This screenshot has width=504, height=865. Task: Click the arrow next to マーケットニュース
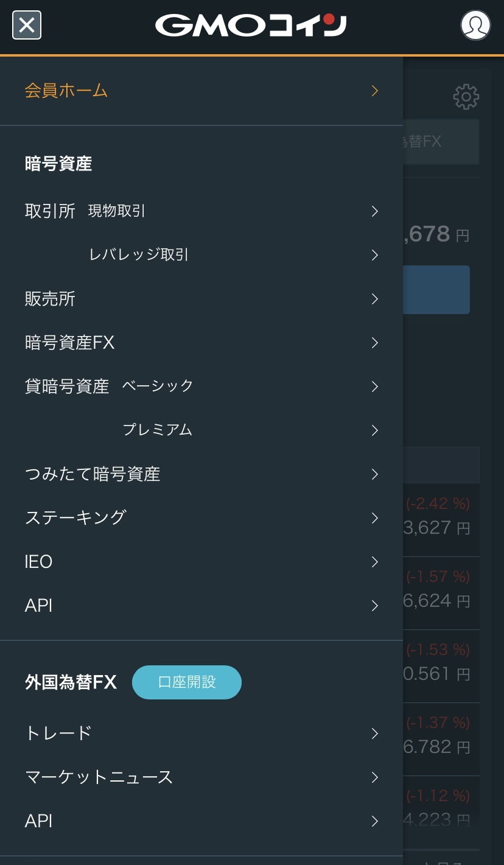375,777
